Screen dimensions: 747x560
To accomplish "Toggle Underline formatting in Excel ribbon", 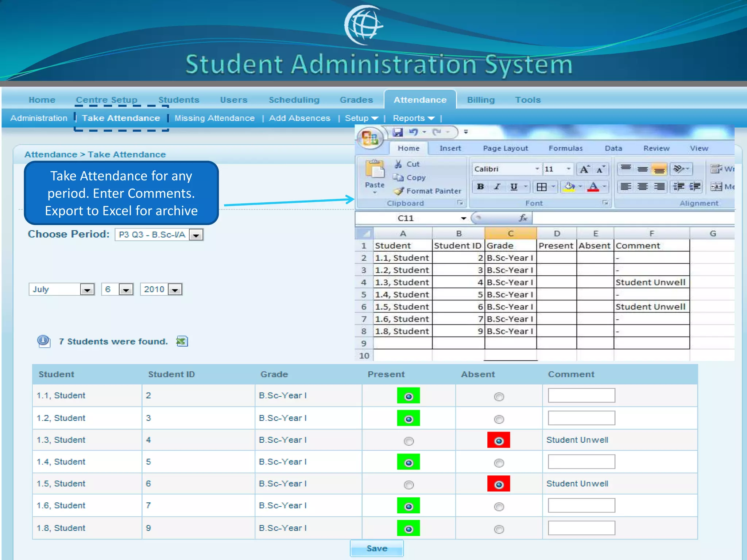I will [x=514, y=187].
